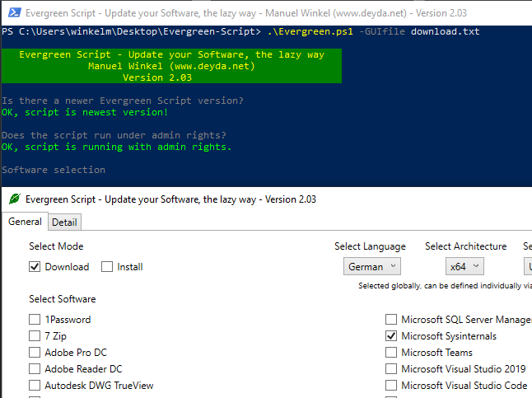Enable the Install mode checkbox
Image resolution: width=532 pixels, height=398 pixels.
(x=107, y=267)
